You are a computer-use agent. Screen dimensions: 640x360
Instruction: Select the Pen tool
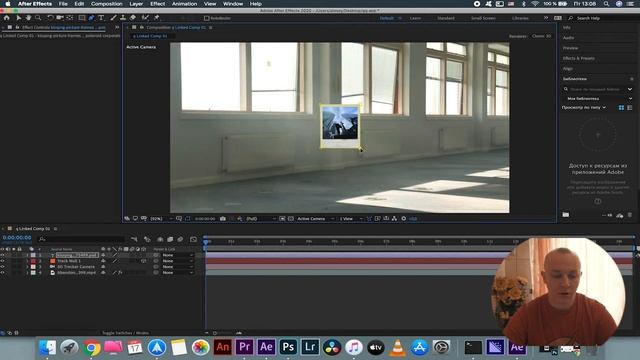91,18
